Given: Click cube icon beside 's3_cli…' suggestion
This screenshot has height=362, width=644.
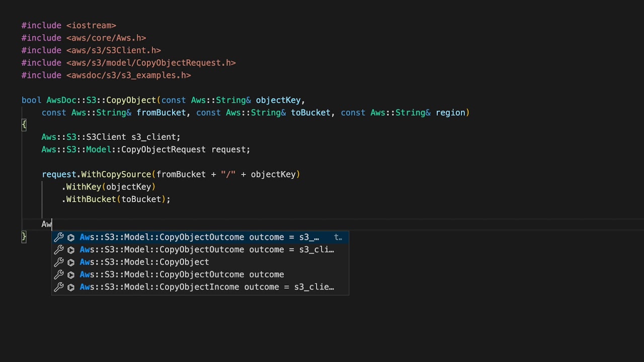Looking at the screenshot, I should coord(71,250).
